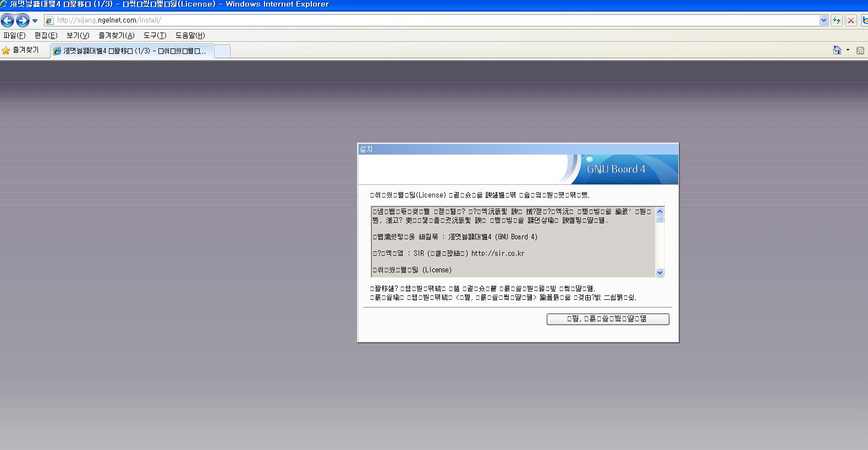Expand the recent pages arrow beside Forward
The height and width of the screenshot is (450, 868).
point(35,21)
